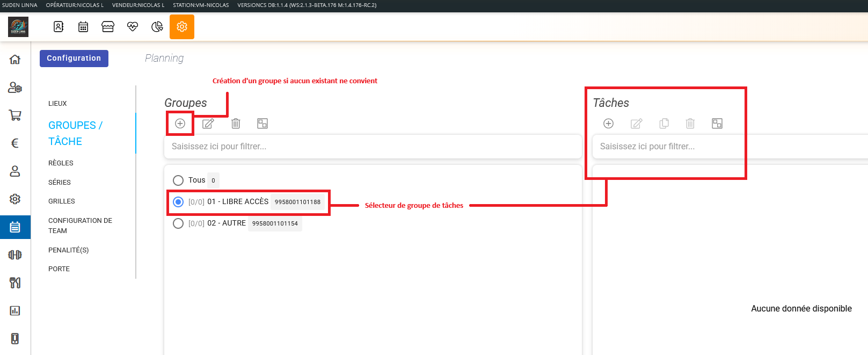Click the Groupes filter text field
868x355 pixels.
(x=373, y=147)
